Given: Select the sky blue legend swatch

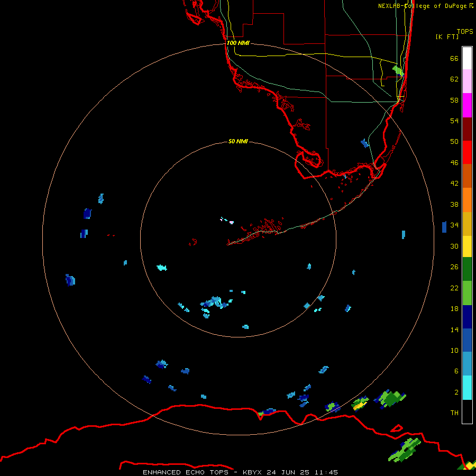Looking at the screenshot, I should [x=467, y=364].
